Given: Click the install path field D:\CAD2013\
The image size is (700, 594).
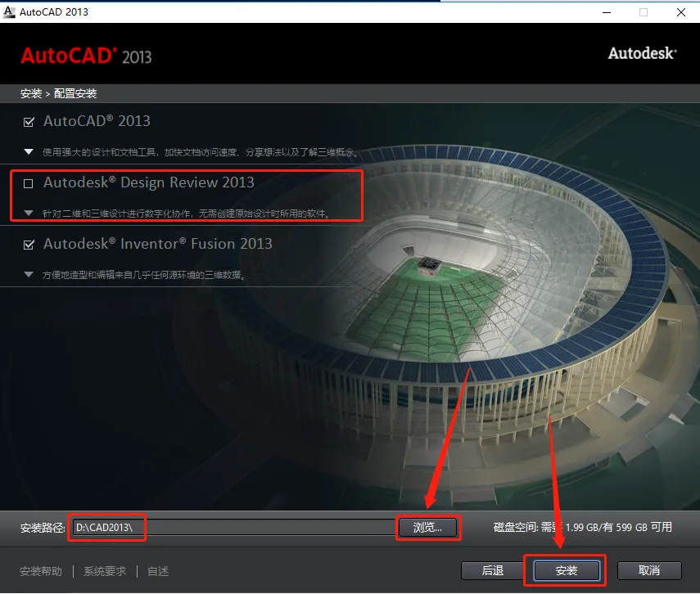Looking at the screenshot, I should click(233, 528).
